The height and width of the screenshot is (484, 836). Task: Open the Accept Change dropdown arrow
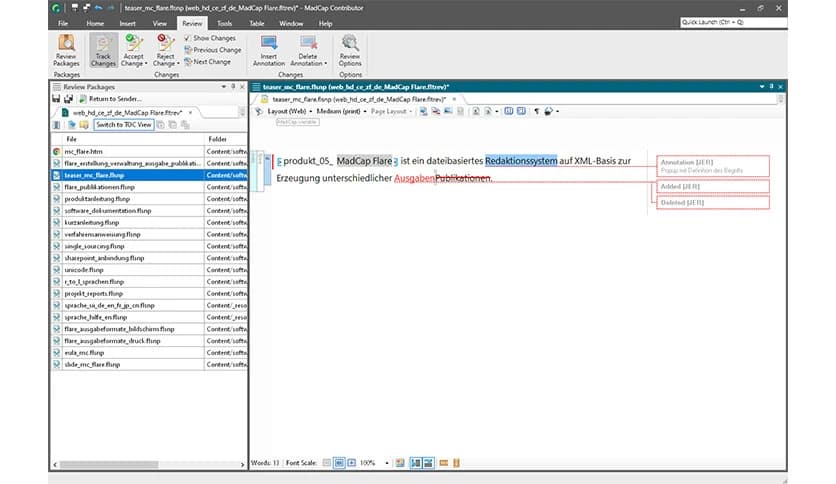[x=146, y=63]
